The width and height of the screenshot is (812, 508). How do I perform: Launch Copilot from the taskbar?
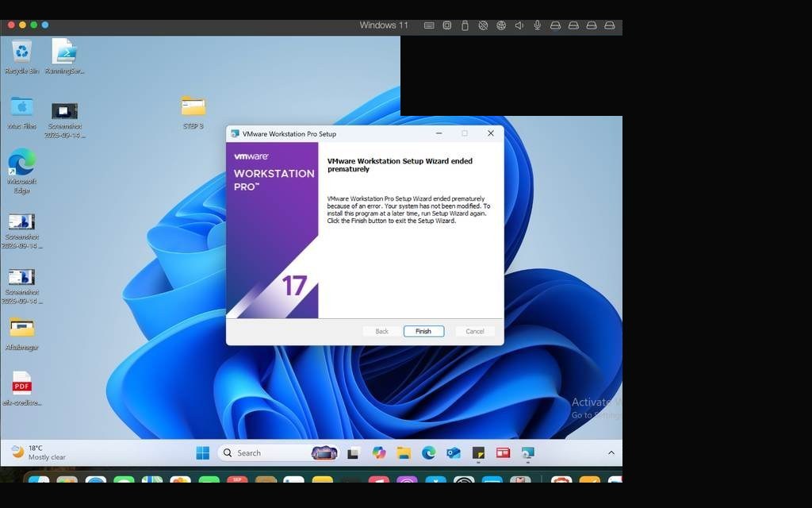coord(379,453)
